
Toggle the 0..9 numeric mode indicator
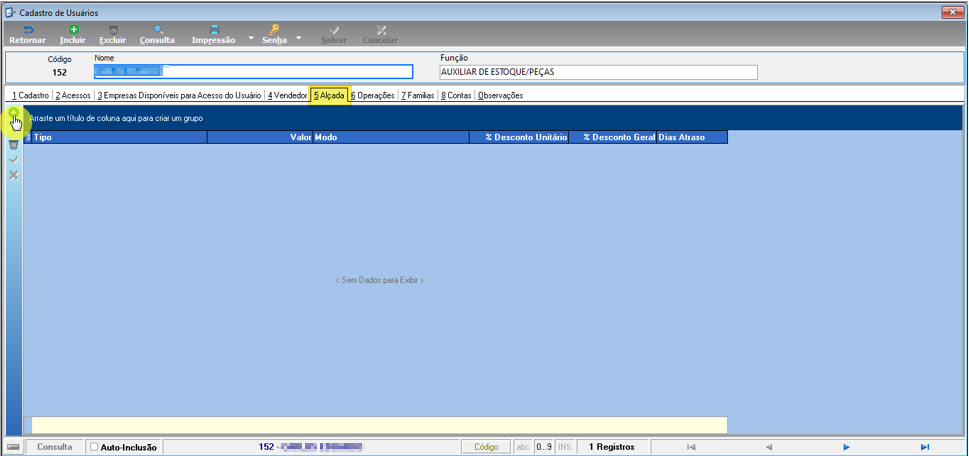[544, 447]
